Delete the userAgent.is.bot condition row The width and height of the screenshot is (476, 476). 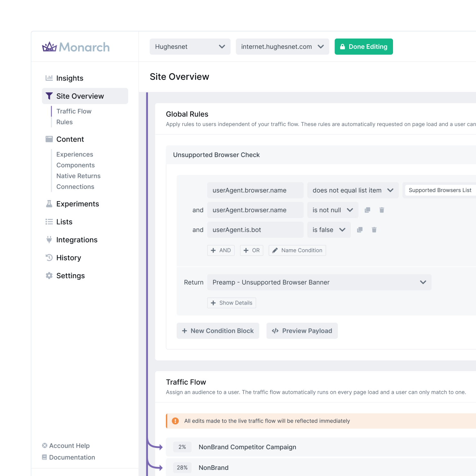374,230
